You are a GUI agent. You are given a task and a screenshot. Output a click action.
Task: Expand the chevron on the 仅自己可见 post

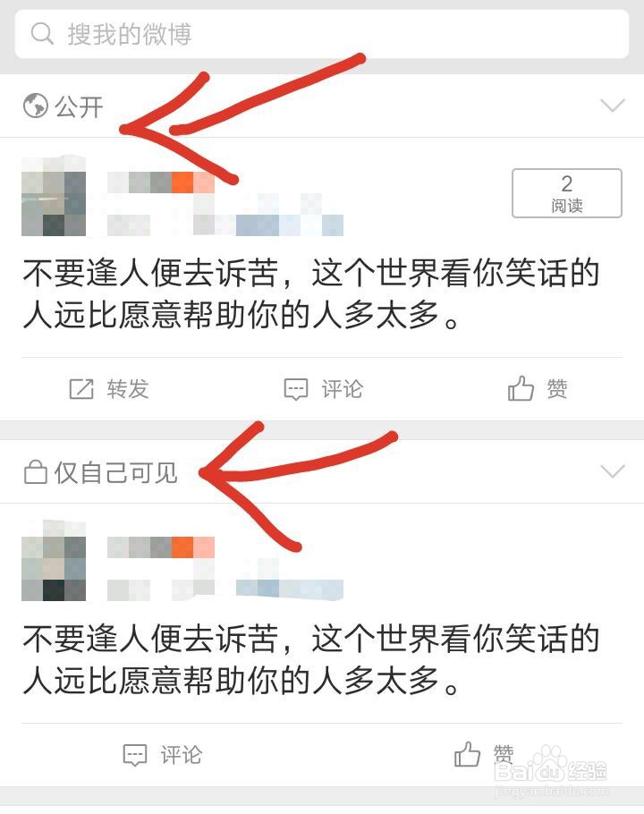[x=613, y=471]
